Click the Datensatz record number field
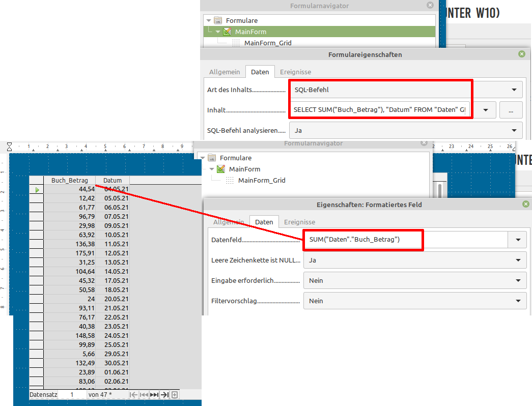 [x=72, y=394]
